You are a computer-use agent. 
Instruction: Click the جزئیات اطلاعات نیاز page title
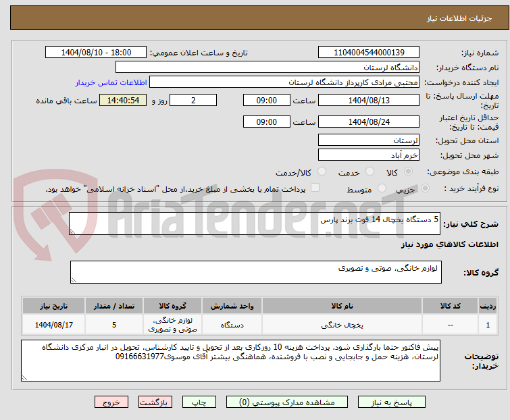click(x=459, y=18)
